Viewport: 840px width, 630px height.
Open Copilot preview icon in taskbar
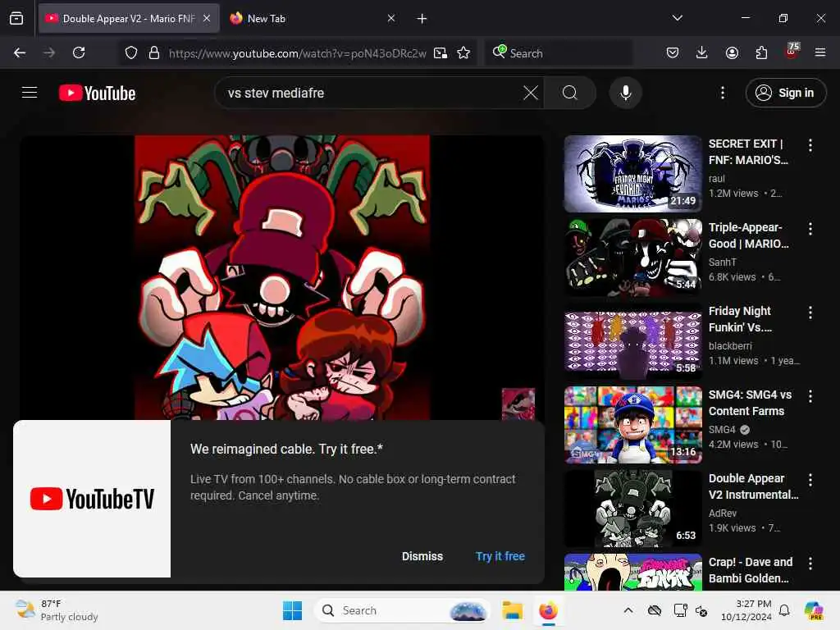814,610
